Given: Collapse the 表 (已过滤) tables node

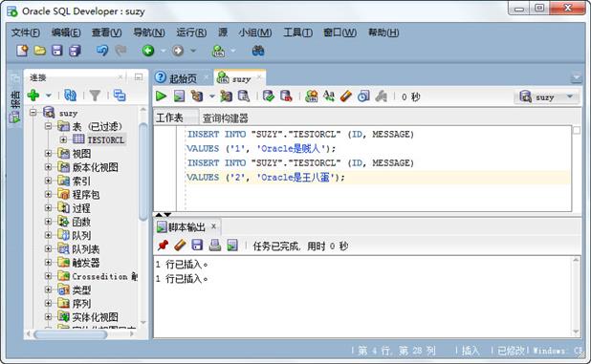Looking at the screenshot, I should pos(48,126).
